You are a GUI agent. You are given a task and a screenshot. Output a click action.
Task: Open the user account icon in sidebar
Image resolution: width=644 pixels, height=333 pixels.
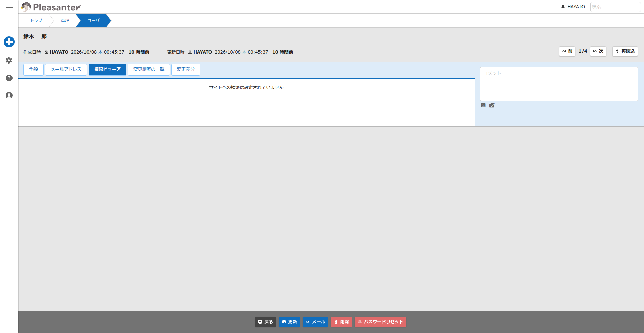pyautogui.click(x=9, y=95)
